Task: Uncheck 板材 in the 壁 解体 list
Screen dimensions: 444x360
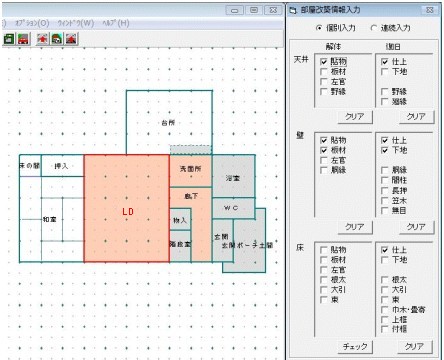Action: [324, 150]
